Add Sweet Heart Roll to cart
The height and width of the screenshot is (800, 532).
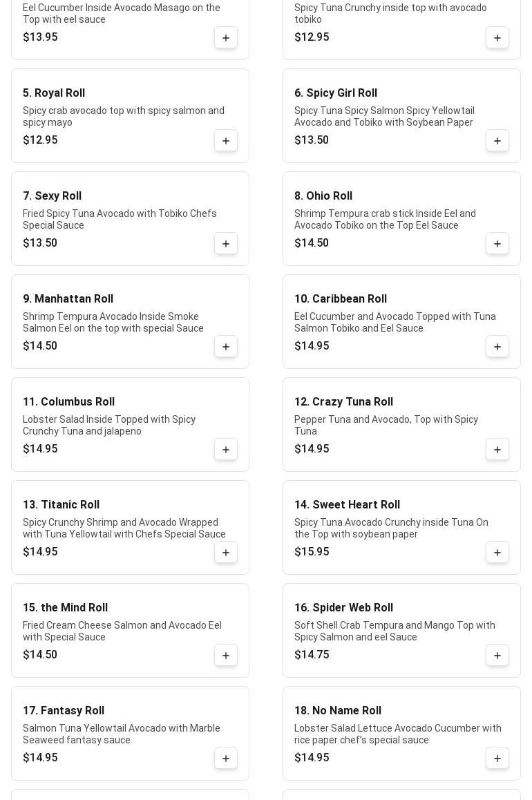coord(497,553)
